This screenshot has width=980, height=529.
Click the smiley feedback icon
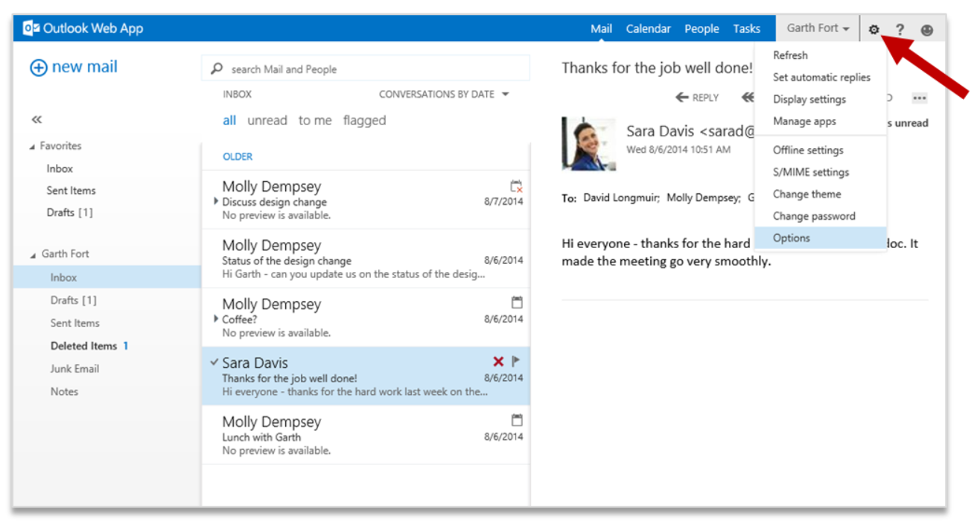click(x=926, y=29)
